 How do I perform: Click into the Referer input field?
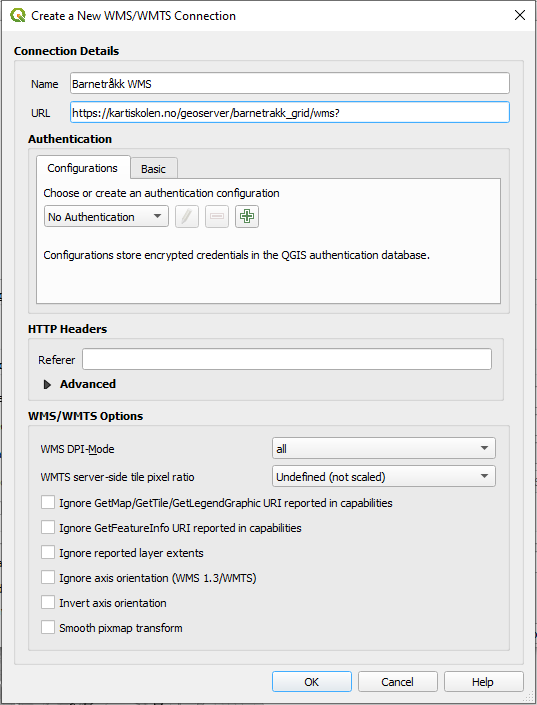[287, 360]
